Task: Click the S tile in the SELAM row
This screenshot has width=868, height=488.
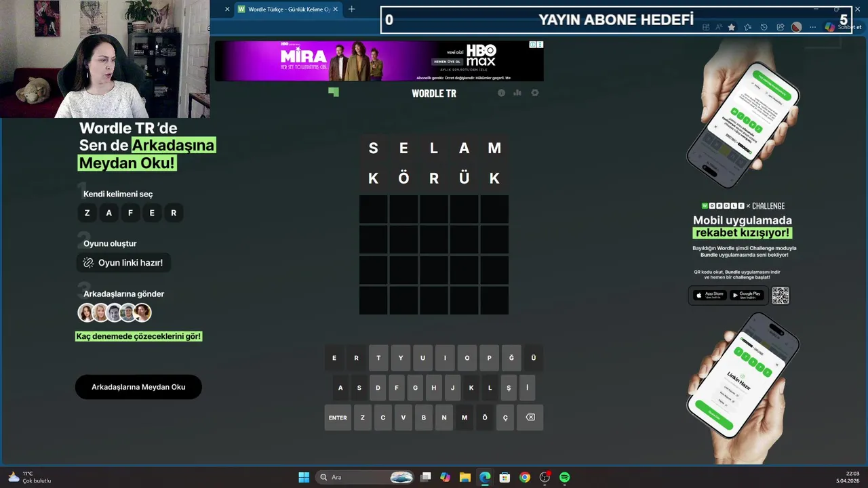Action: pos(373,148)
